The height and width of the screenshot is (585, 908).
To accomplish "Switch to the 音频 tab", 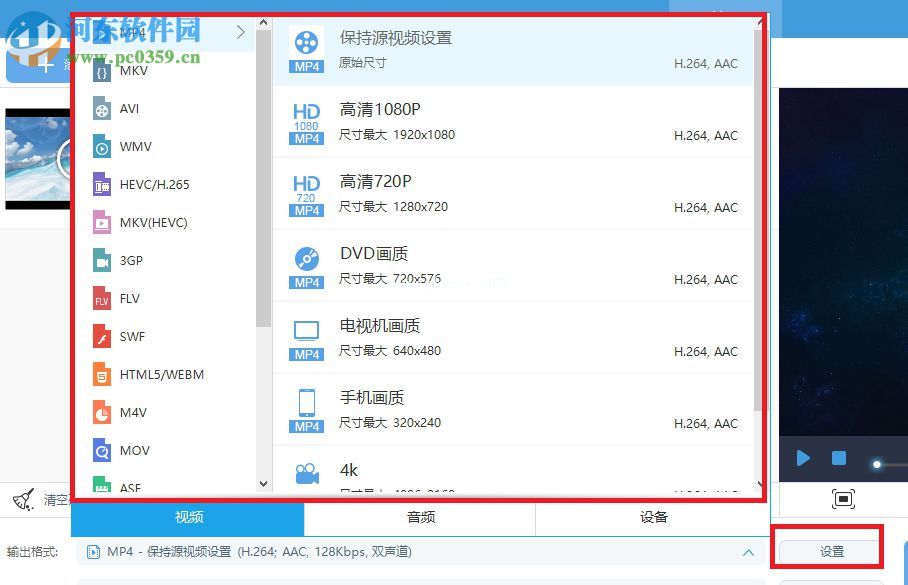I will (420, 518).
